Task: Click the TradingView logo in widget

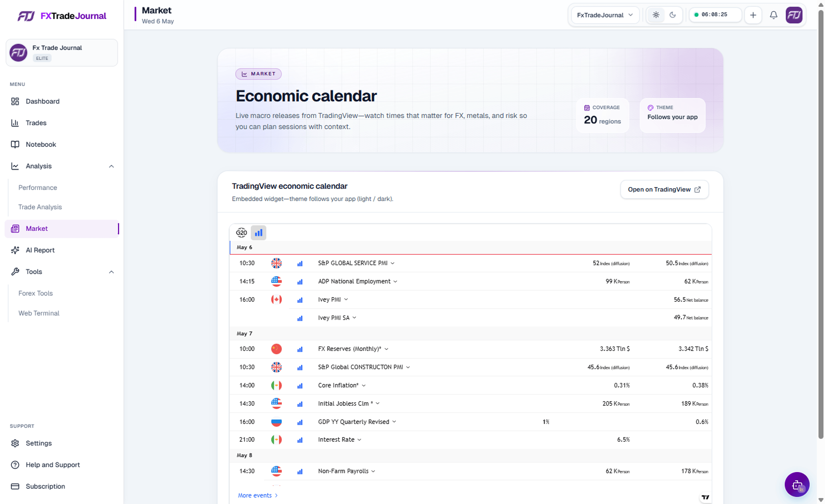Action: click(x=705, y=497)
